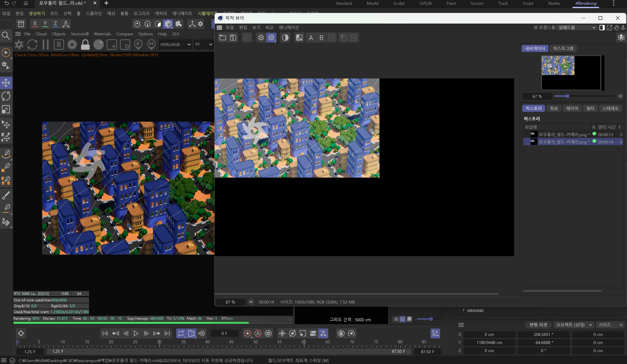Open a new project tab with plus
627x364 pixels.
click(106, 3)
